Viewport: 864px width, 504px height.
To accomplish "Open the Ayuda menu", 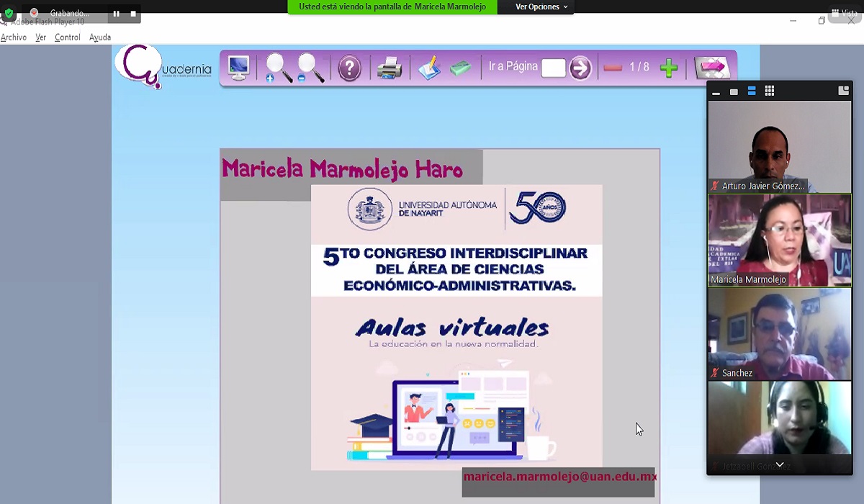I will (100, 37).
